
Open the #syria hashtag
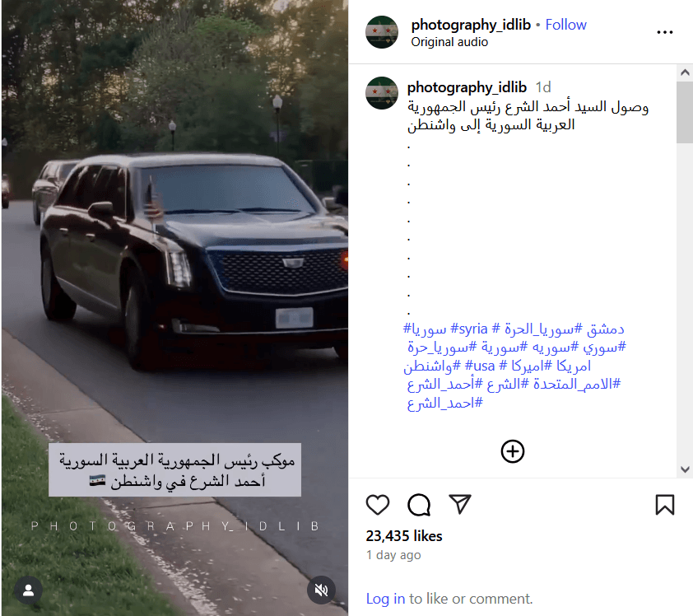click(468, 329)
